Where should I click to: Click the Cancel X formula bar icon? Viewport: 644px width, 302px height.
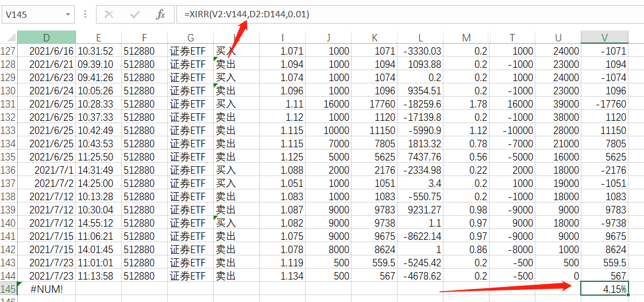(109, 14)
